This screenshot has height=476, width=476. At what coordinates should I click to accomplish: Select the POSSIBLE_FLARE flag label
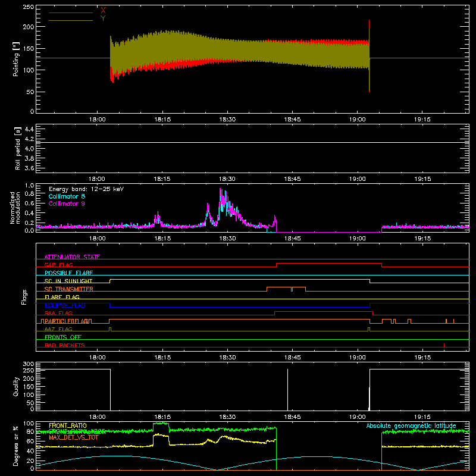(x=68, y=273)
